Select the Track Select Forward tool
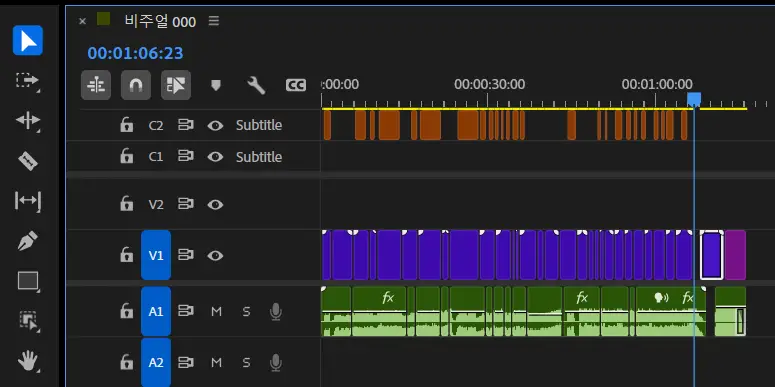Image resolution: width=775 pixels, height=387 pixels. [x=28, y=81]
